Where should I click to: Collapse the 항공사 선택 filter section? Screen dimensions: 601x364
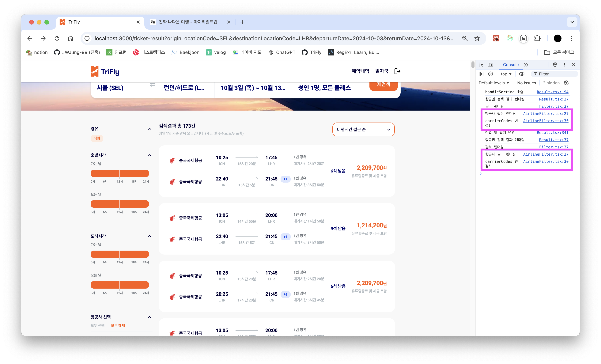149,317
